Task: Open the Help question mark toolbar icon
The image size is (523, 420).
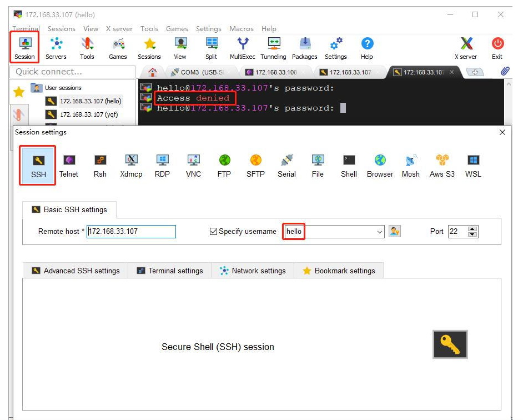Action: [x=367, y=48]
